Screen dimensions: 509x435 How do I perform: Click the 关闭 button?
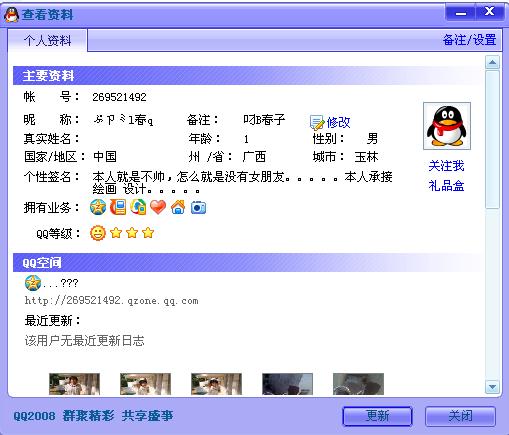pos(460,416)
